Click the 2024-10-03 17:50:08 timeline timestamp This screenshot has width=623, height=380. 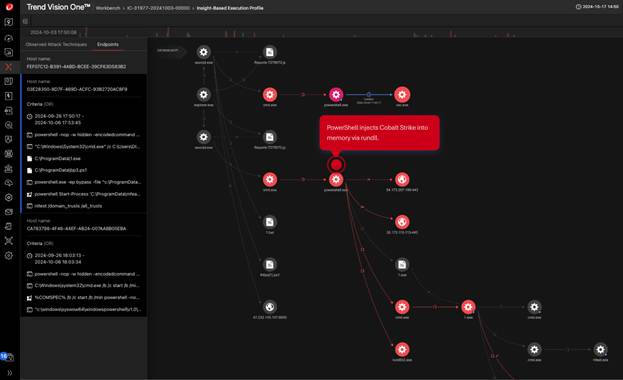coord(53,32)
